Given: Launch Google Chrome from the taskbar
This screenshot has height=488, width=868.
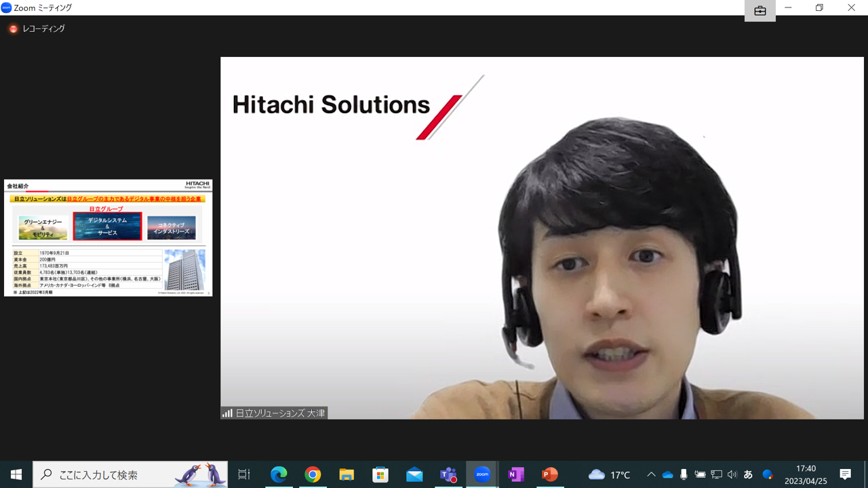Looking at the screenshot, I should click(313, 474).
